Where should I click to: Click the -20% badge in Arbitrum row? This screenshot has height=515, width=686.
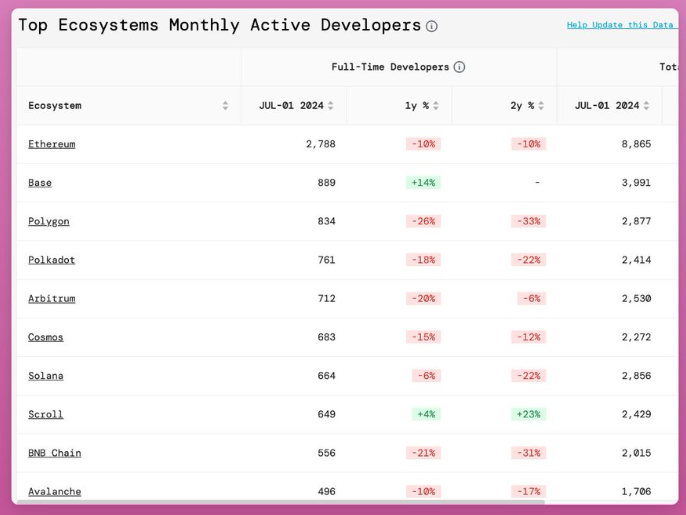tap(423, 298)
